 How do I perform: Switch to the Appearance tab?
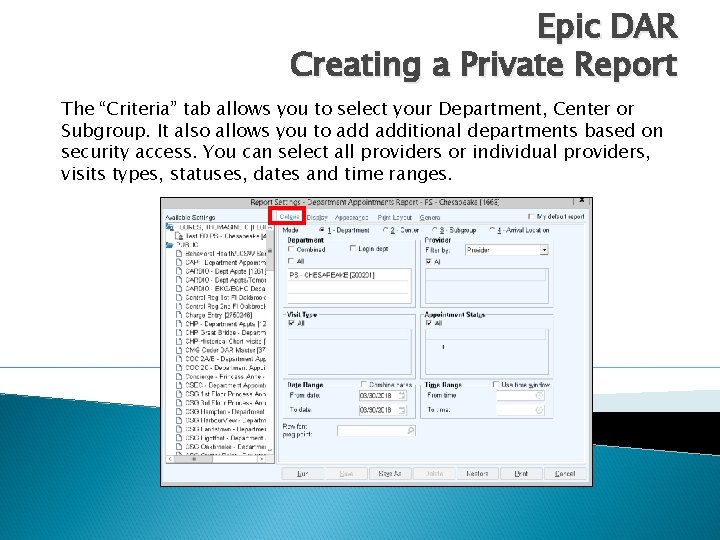tap(351, 218)
